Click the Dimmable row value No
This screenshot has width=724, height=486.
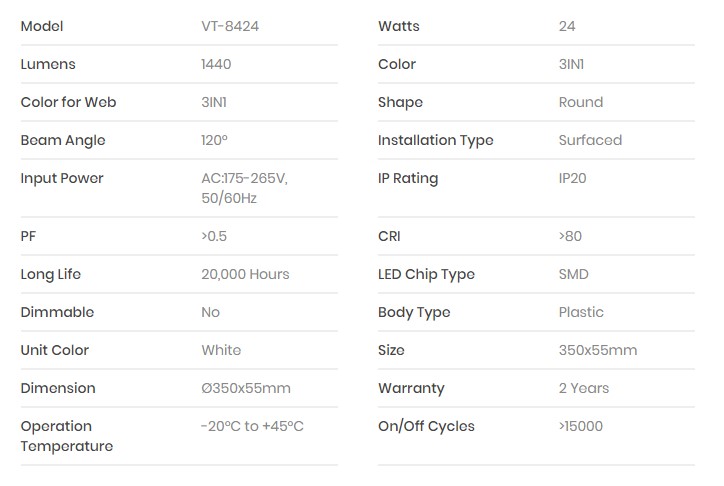point(210,312)
